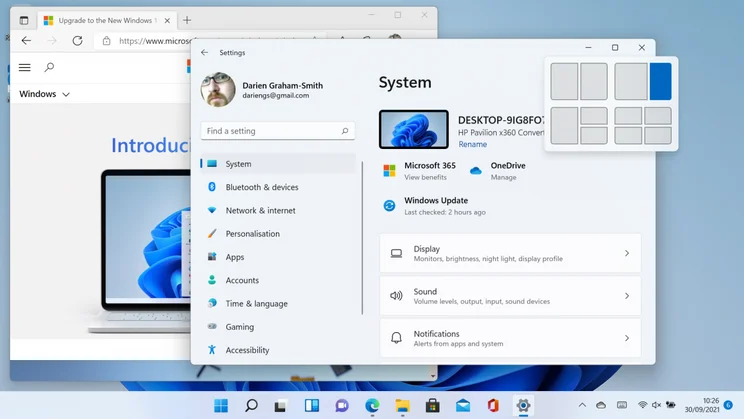The height and width of the screenshot is (419, 744).
Task: Open Wi-Fi quick settings in the tray
Action: point(642,405)
